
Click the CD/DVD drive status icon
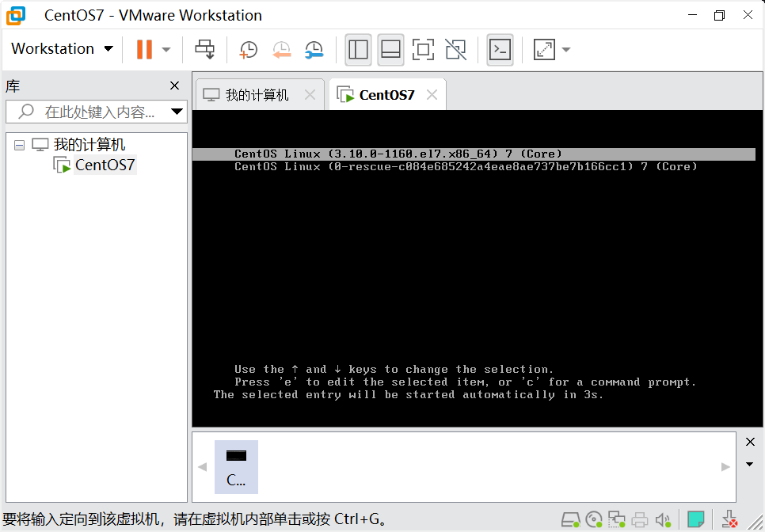coord(594,520)
